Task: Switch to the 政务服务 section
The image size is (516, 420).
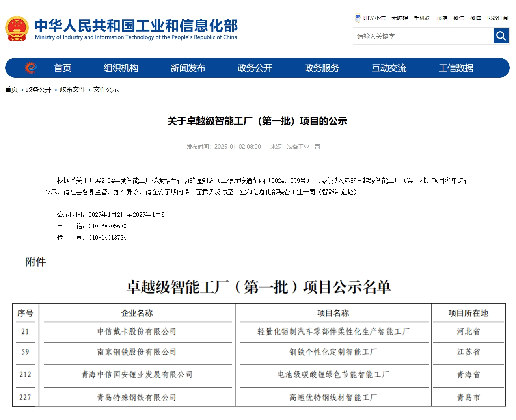Action: click(322, 68)
